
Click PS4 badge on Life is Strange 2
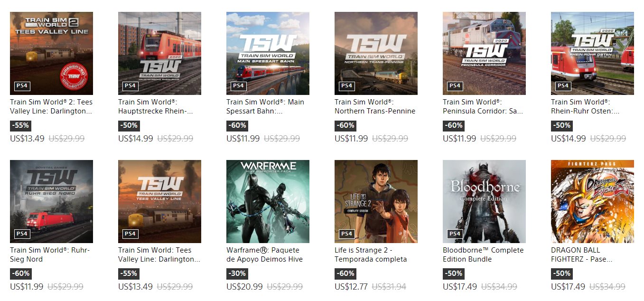click(346, 234)
